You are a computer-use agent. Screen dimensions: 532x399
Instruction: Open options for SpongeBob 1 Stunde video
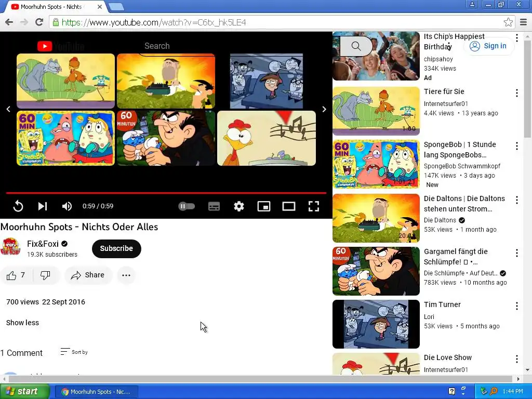pos(516,146)
